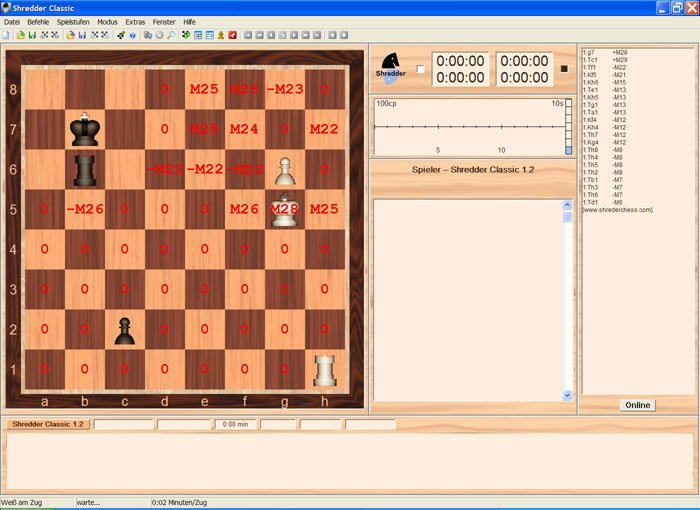The width and height of the screenshot is (700, 510).
Task: Click the vertical 10s time gauge
Action: [568, 127]
